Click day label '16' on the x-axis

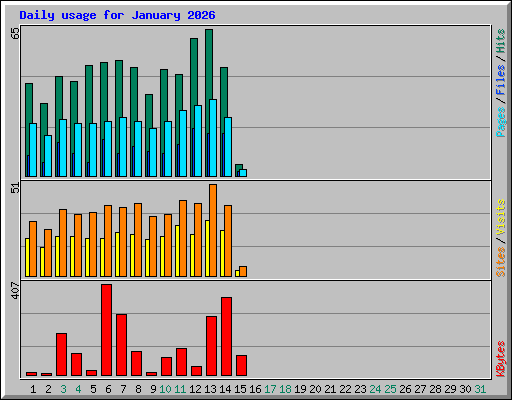(255, 389)
